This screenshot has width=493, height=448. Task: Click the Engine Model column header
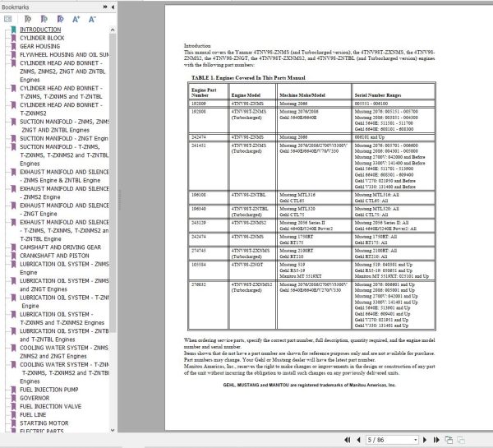[246, 95]
